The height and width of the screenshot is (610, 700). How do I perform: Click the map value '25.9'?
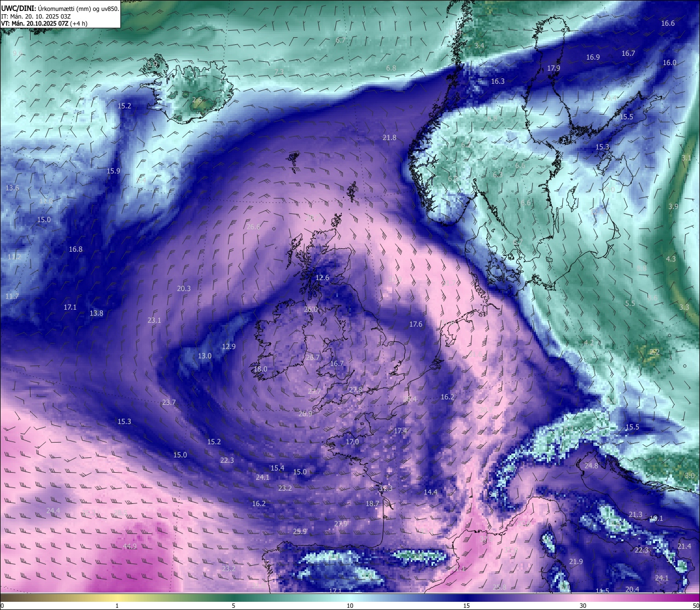[x=300, y=532]
